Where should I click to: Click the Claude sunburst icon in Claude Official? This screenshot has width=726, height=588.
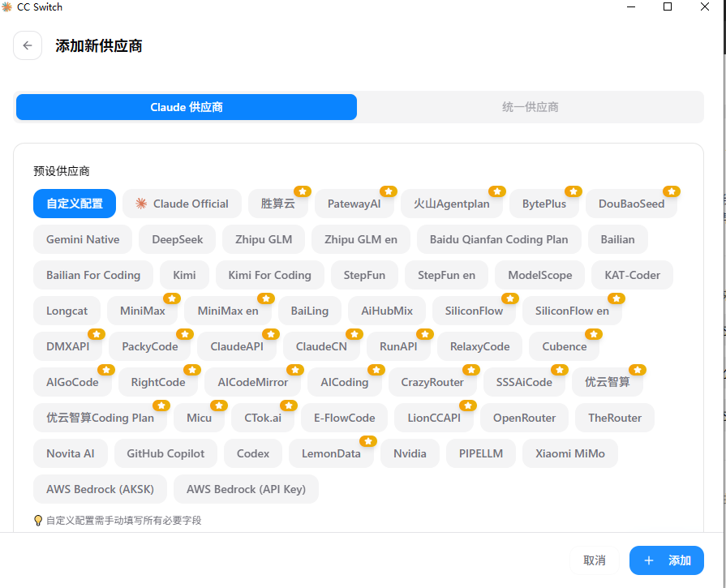[x=141, y=204]
